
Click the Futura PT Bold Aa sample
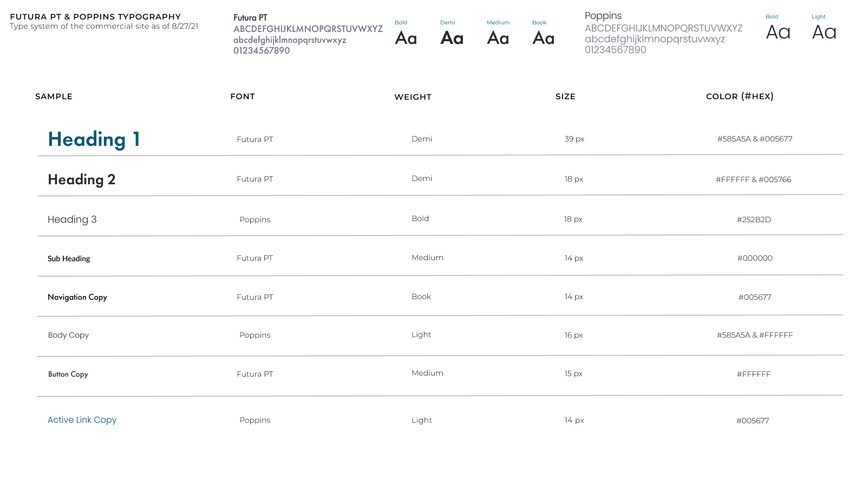[406, 38]
